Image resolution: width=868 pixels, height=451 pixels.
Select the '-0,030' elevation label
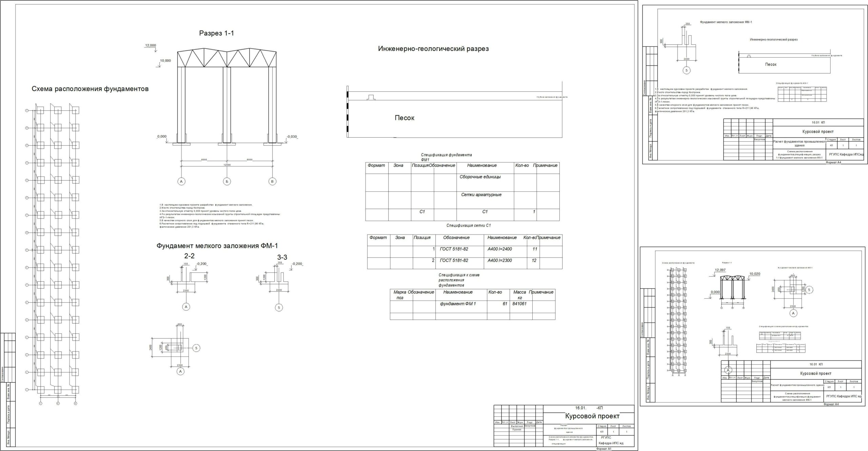coord(292,137)
